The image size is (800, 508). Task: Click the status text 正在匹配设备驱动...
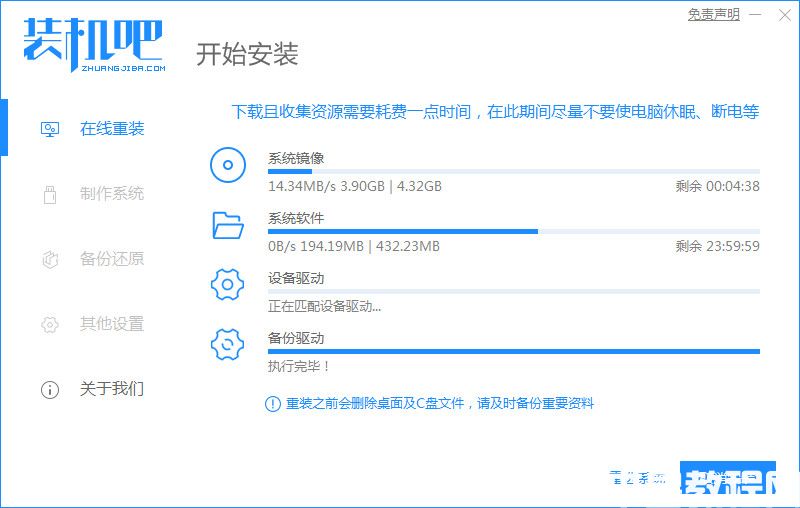pyautogui.click(x=324, y=306)
